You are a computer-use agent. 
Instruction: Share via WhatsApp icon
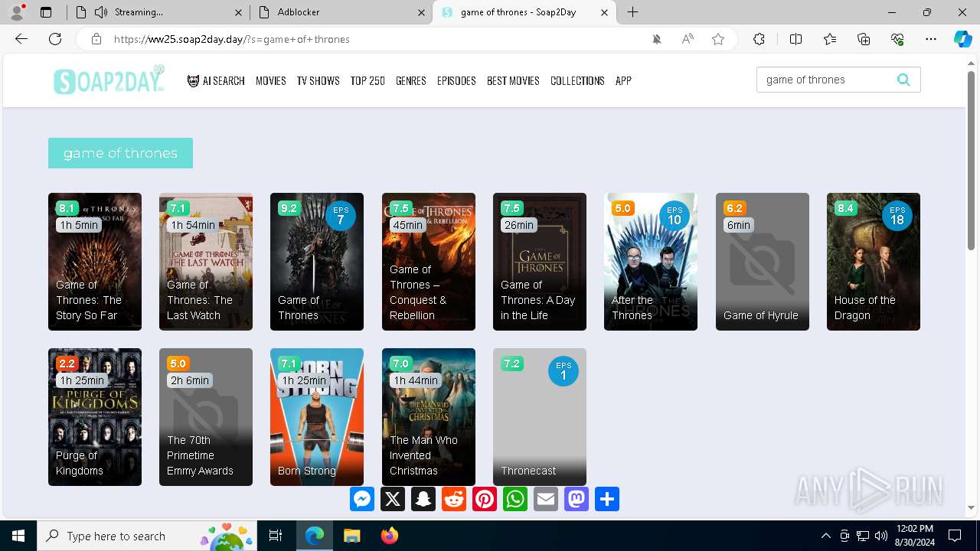[515, 499]
